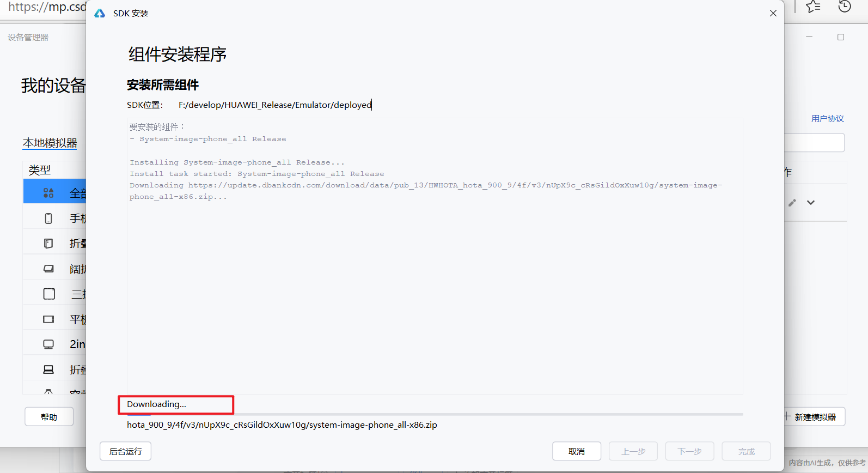Click the 'Install task started' log line
Viewport: 868px width, 473px height.
[x=256, y=174]
